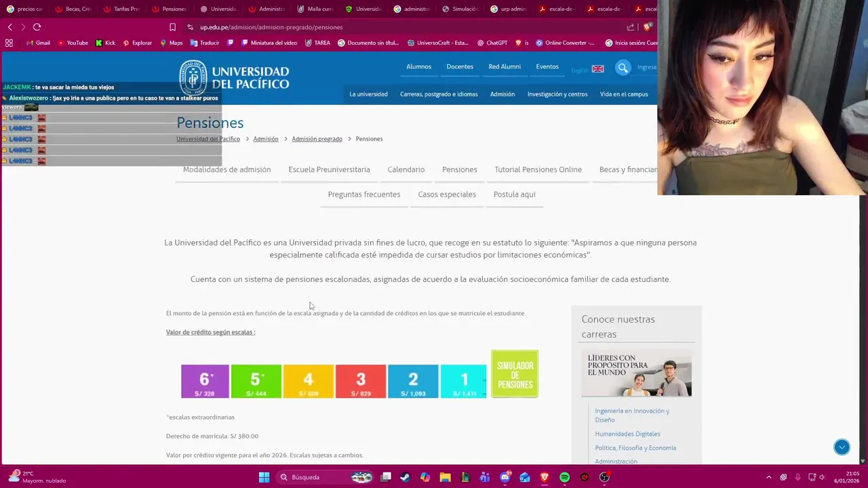Open the bookmarks apps grid icon

click(x=9, y=43)
